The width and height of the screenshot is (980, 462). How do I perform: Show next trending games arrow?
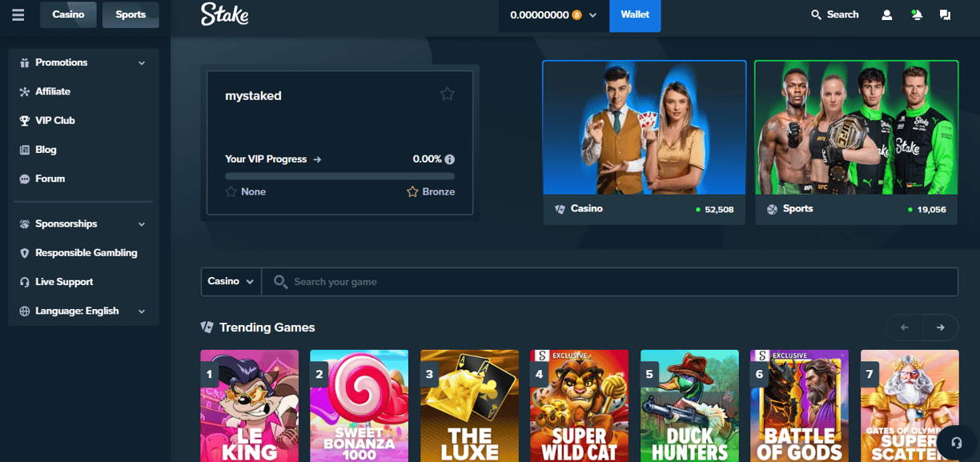941,327
